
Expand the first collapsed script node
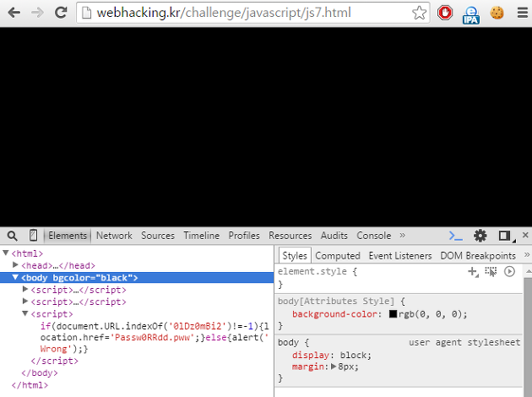click(x=25, y=289)
